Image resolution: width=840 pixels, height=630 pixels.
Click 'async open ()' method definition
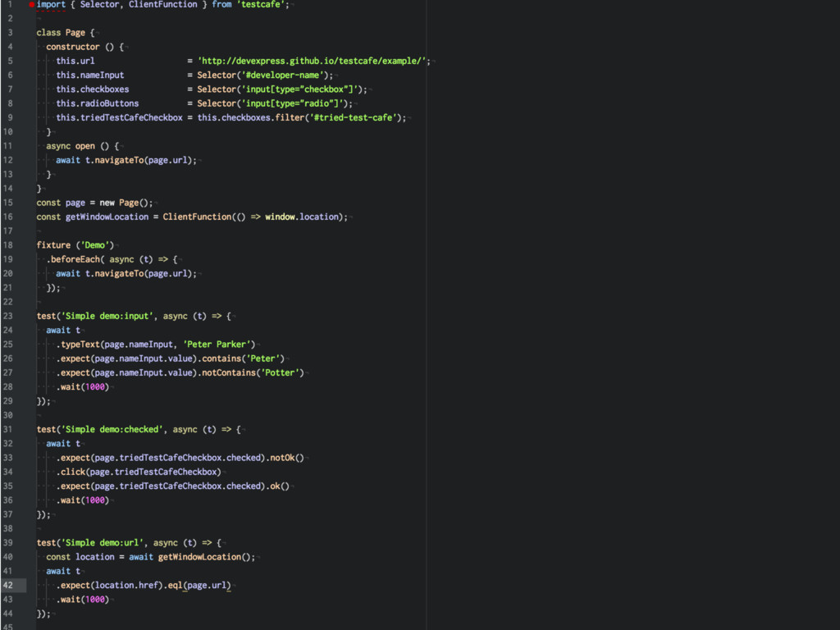pyautogui.click(x=82, y=146)
